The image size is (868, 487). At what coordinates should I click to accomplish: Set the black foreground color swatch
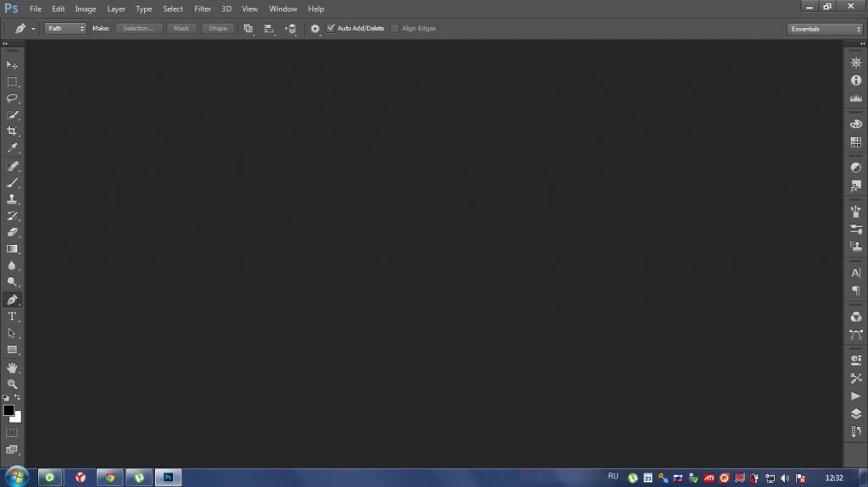coord(8,410)
